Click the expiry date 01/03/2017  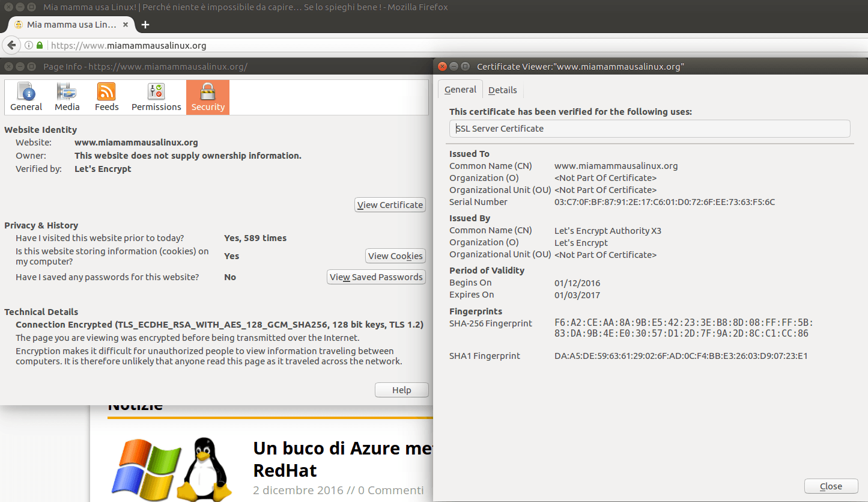577,295
